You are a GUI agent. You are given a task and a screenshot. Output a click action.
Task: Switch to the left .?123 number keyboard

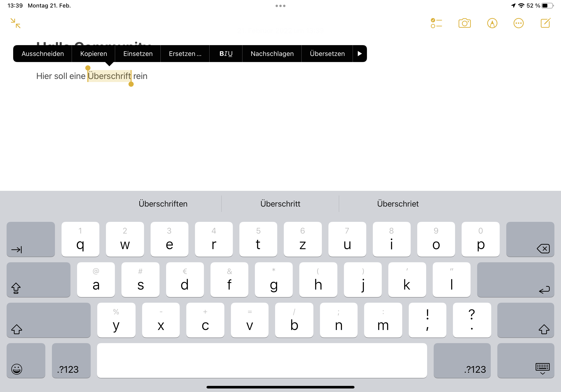[x=71, y=360]
